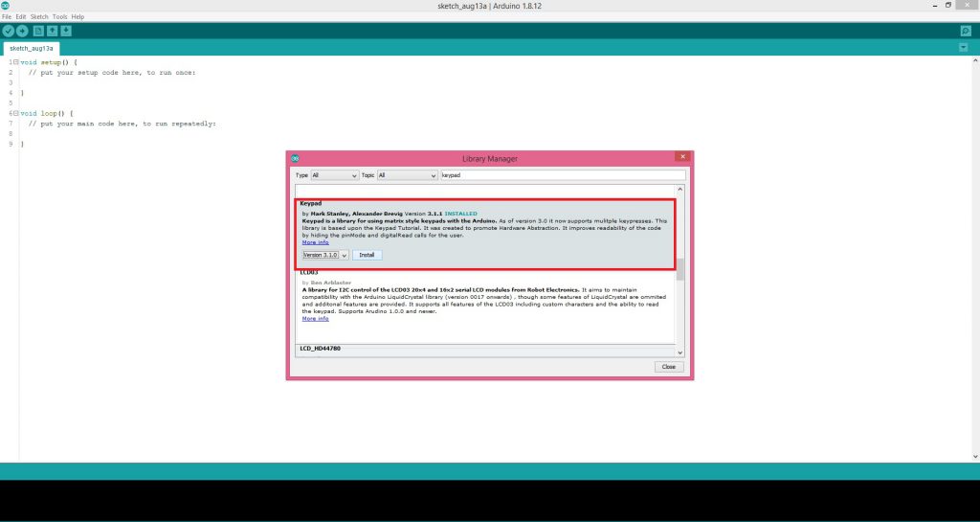Click the Open sketch toolbar icon
The image size is (980, 522).
[53, 31]
